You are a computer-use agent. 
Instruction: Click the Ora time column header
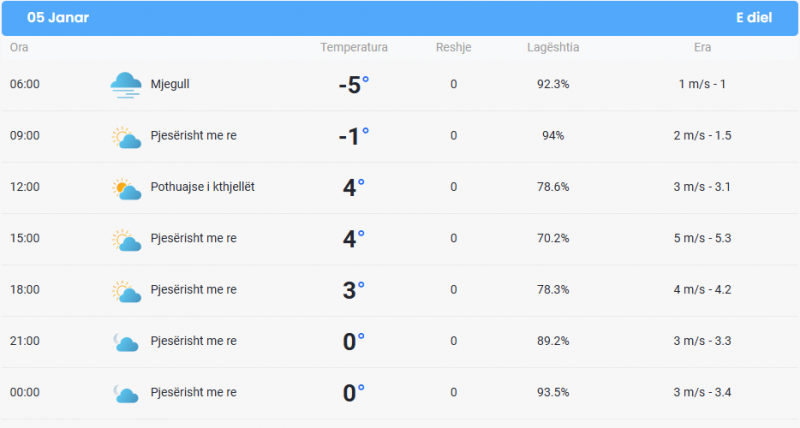coord(19,48)
